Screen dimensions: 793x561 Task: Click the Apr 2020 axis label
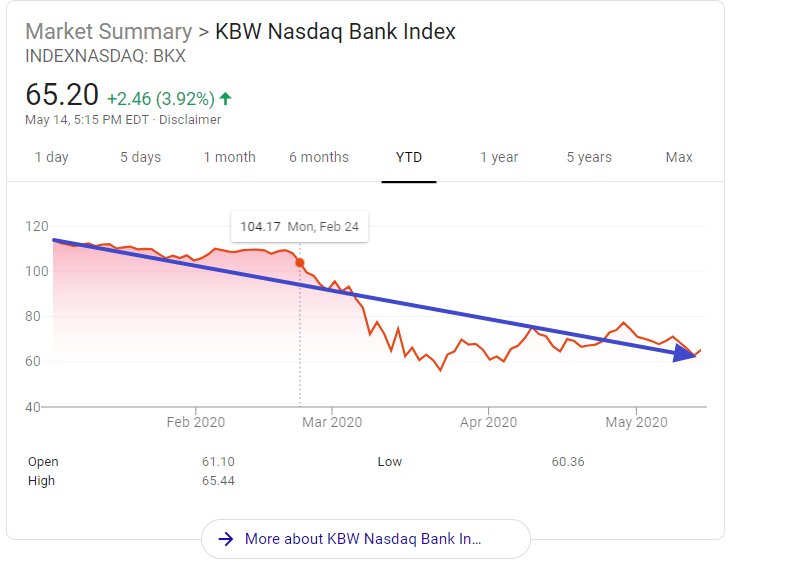[489, 422]
